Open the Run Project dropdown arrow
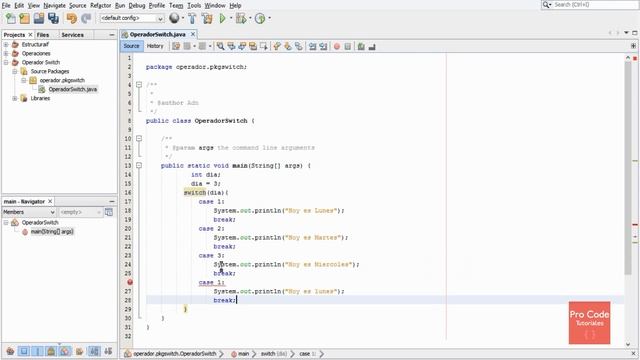 (x=231, y=18)
